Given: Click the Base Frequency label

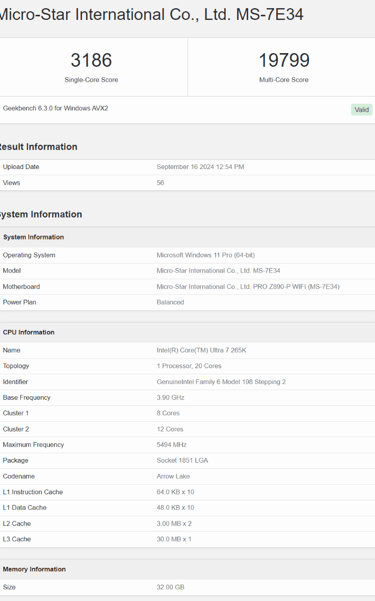Looking at the screenshot, I should [x=27, y=397].
